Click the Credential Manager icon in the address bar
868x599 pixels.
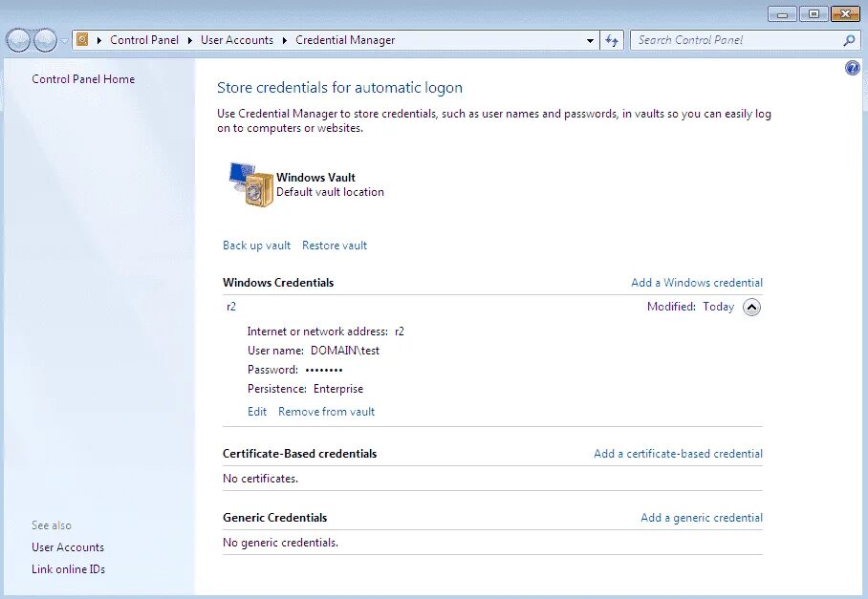82,40
